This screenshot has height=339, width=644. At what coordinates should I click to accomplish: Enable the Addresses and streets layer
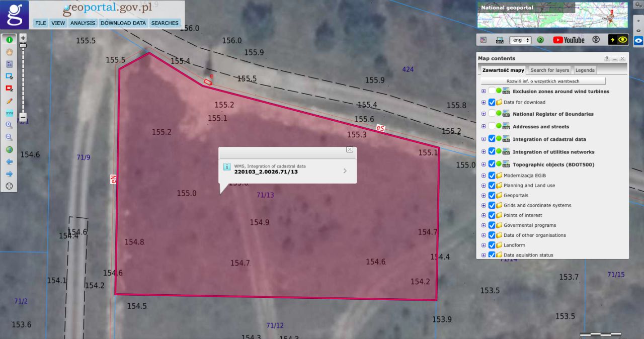click(x=492, y=126)
